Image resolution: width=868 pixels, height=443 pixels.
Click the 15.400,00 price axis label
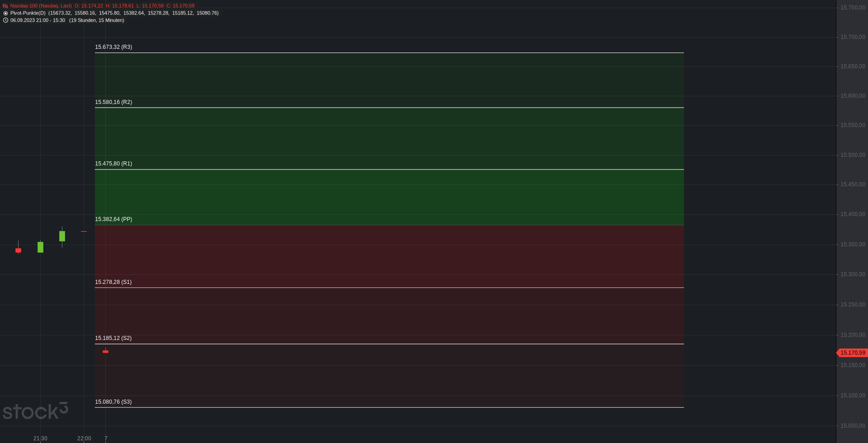[x=853, y=214]
